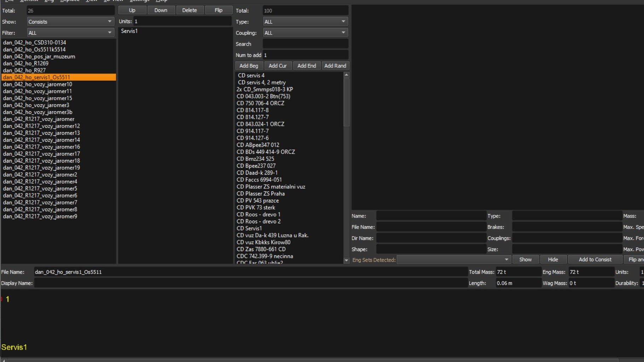The height and width of the screenshot is (362, 644).
Task: Expand the Filter dropdown on the left
Action: click(x=70, y=33)
